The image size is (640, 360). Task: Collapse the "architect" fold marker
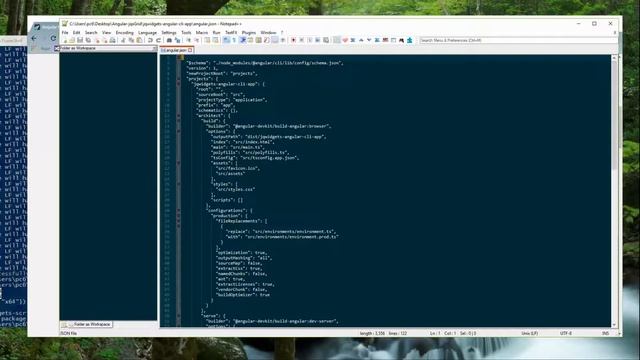click(178, 116)
